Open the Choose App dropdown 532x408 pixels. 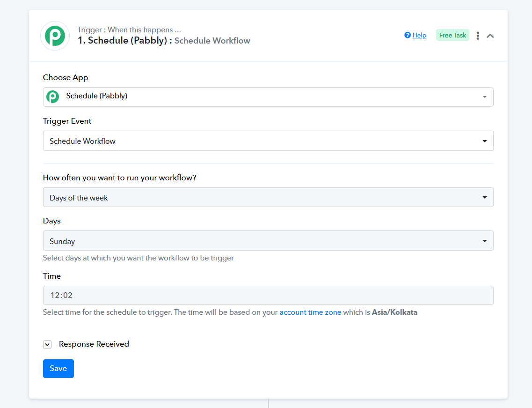tap(268, 97)
